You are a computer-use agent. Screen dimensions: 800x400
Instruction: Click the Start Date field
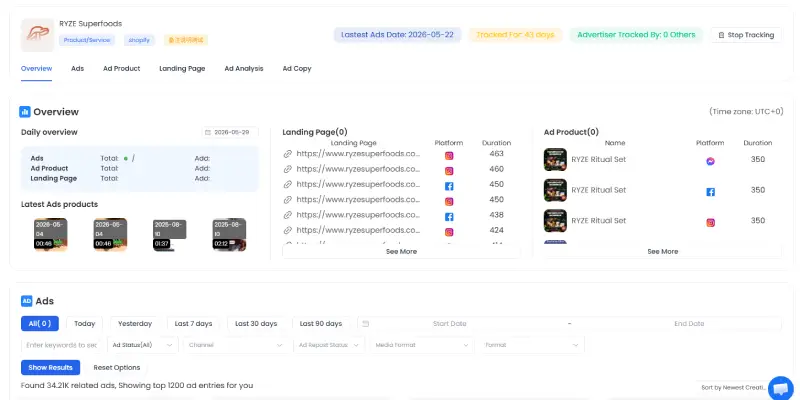point(449,323)
